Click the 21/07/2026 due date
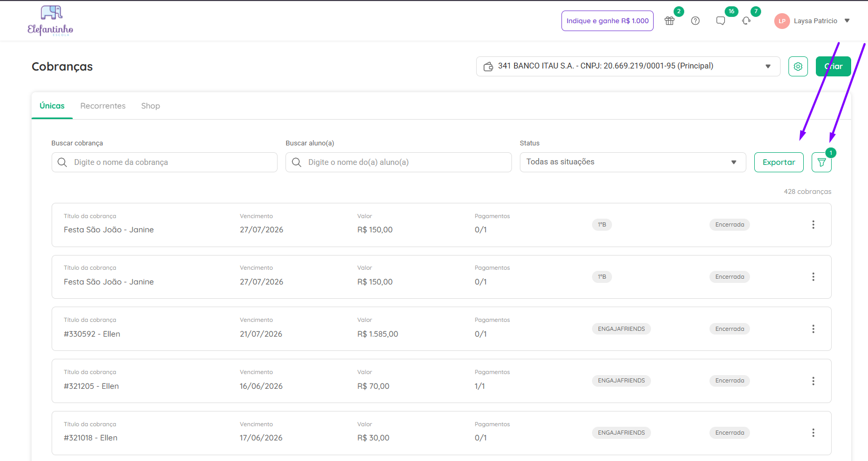The height and width of the screenshot is (461, 868). click(x=261, y=334)
